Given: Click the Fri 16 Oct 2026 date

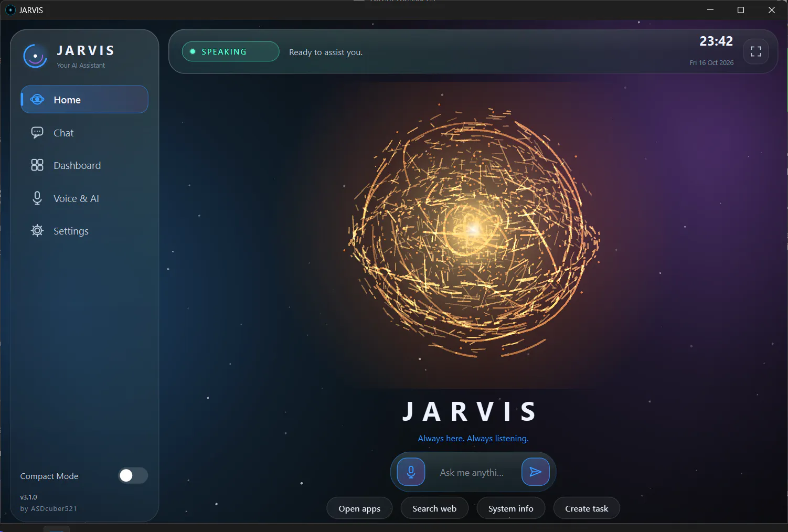Looking at the screenshot, I should tap(711, 62).
